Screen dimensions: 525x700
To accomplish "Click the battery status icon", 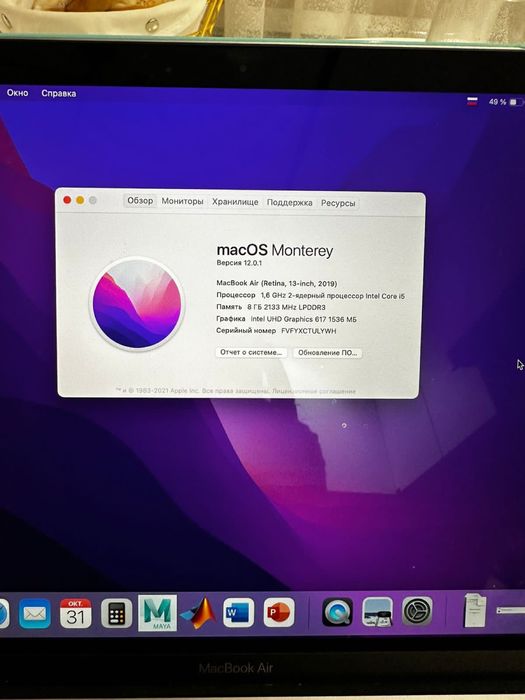I will coord(517,102).
